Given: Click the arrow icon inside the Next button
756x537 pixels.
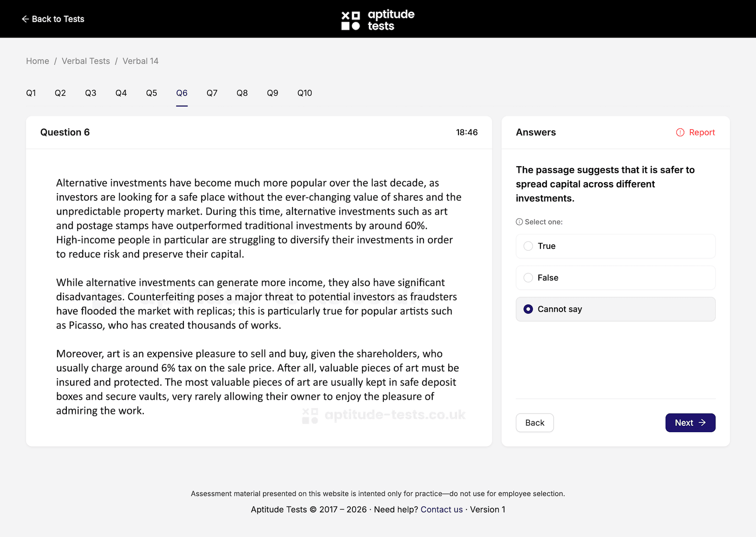Looking at the screenshot, I should click(x=702, y=422).
